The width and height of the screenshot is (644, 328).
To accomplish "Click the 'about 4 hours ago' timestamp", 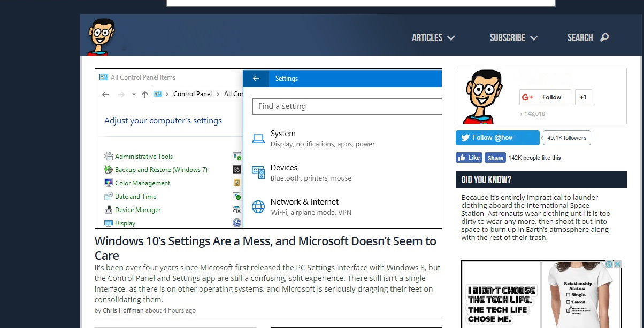I will 170,310.
